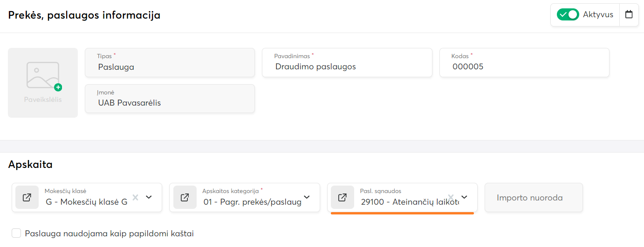This screenshot has height=247, width=644.
Task: Expand the Pasl. sąnaudos dropdown
Action: [x=464, y=197]
